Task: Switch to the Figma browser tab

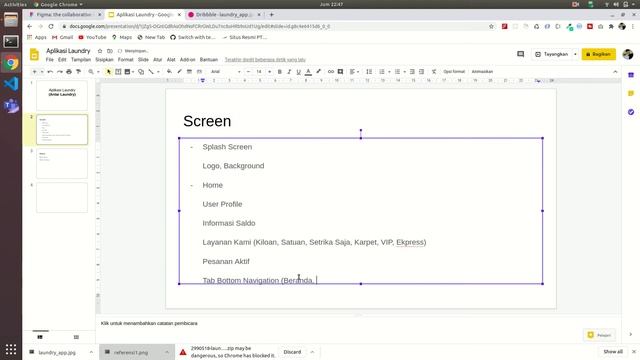Action: tap(63, 15)
